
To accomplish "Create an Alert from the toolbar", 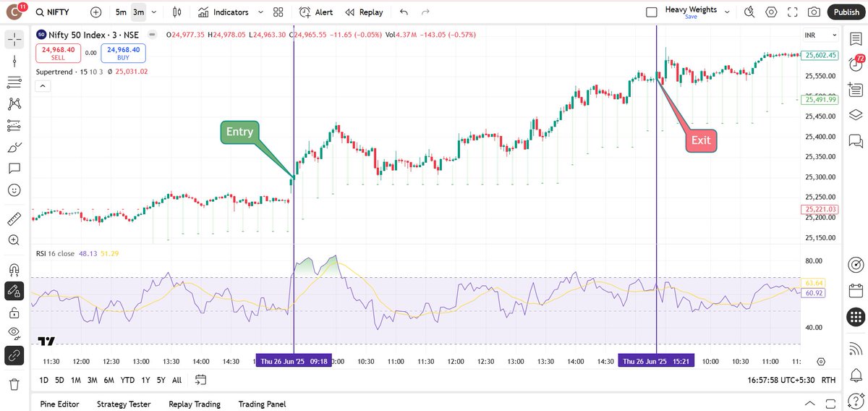I will (x=315, y=12).
